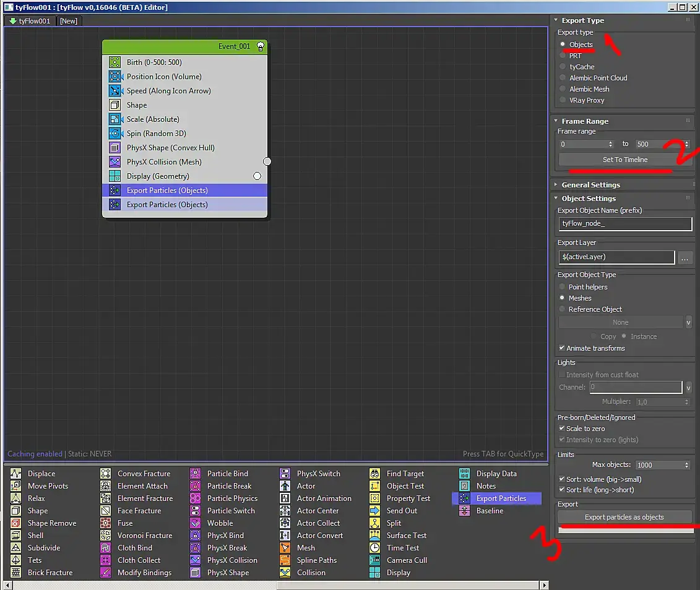Click the Birth operator icon in Event_001

click(x=115, y=62)
